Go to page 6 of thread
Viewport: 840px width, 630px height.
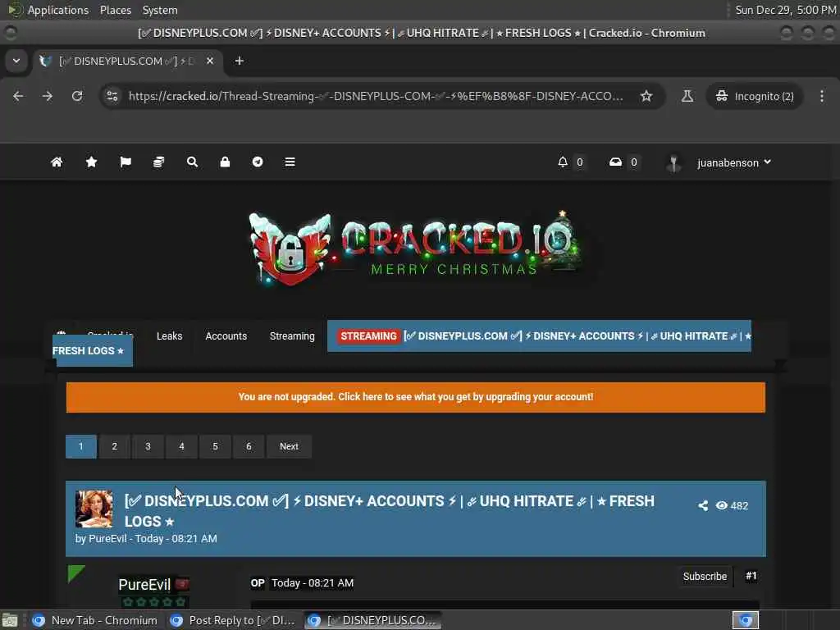pyautogui.click(x=249, y=446)
